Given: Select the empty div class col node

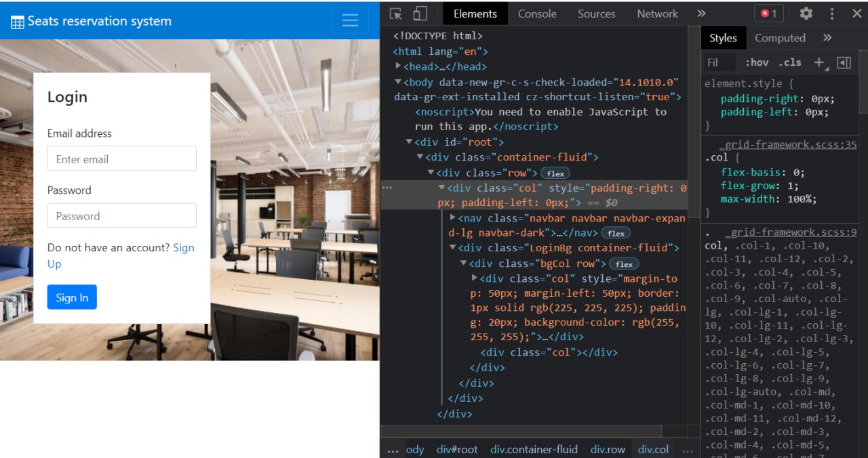Looking at the screenshot, I should click(549, 352).
